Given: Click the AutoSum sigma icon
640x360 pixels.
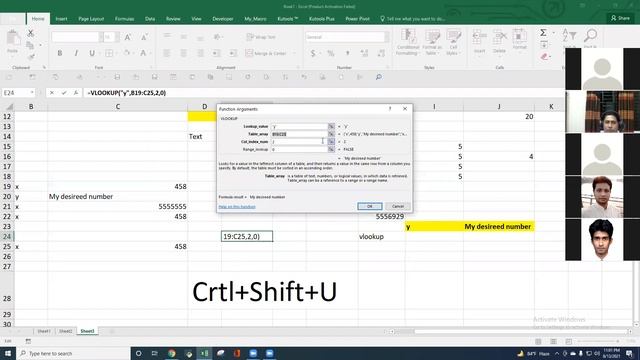Looking at the screenshot, I should 543,33.
